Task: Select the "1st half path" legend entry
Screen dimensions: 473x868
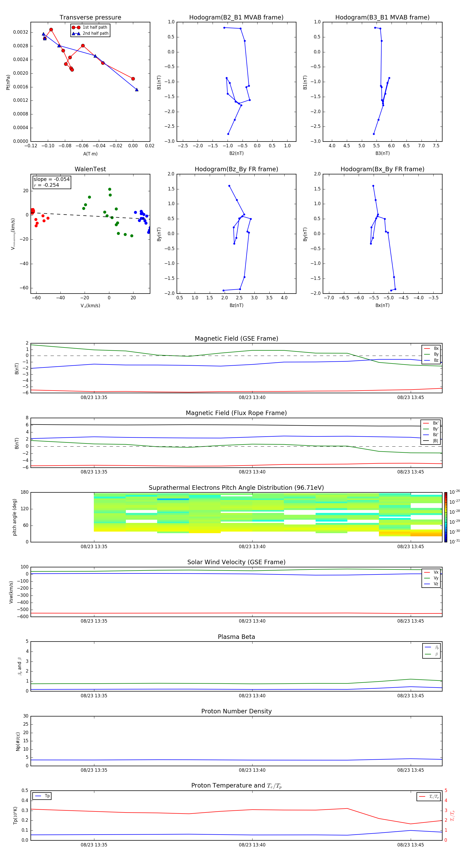Action: [90, 27]
